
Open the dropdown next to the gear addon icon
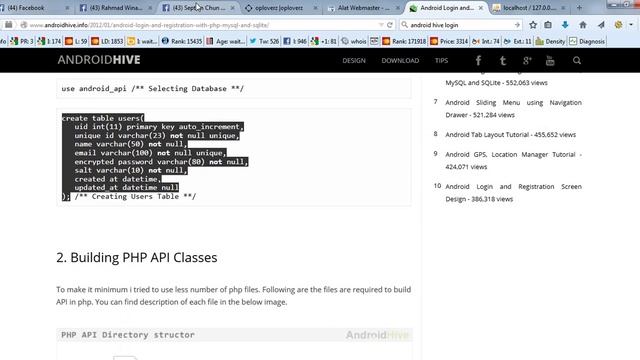[631, 25]
